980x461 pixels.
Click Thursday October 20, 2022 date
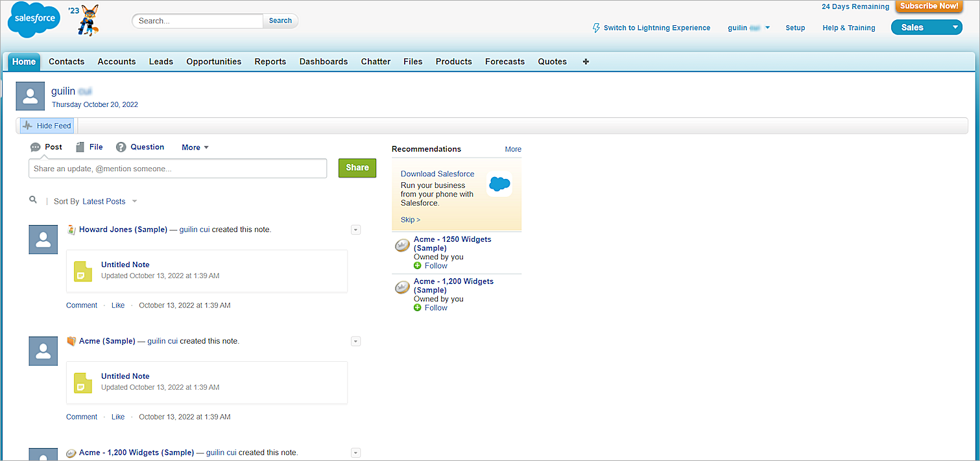(x=95, y=104)
